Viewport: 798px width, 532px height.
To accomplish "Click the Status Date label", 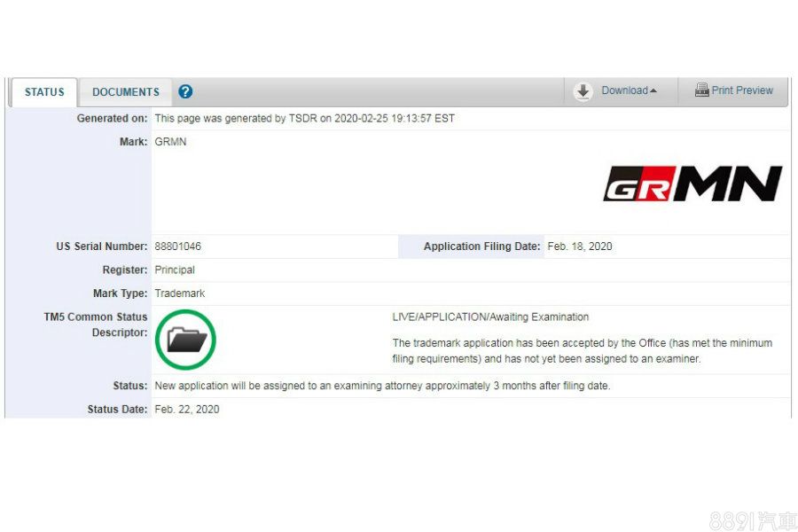I will pyautogui.click(x=117, y=410).
